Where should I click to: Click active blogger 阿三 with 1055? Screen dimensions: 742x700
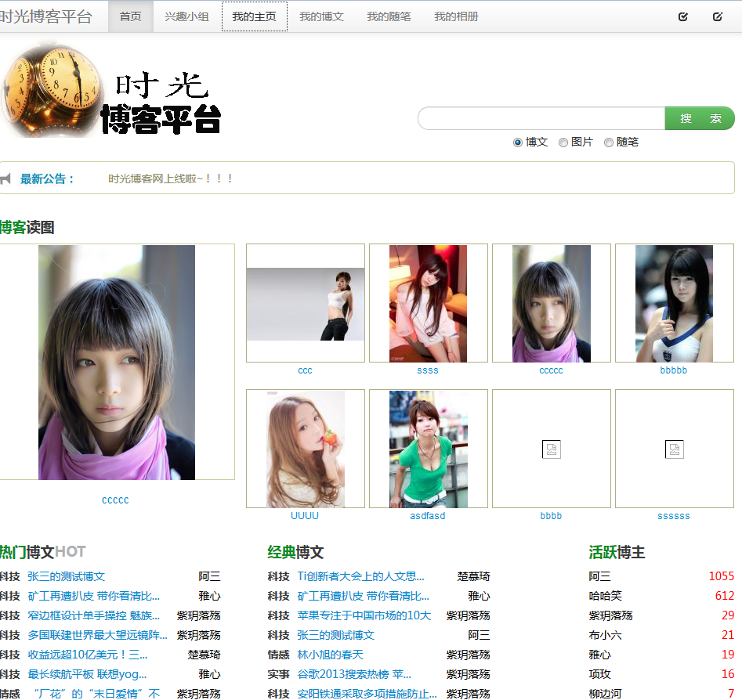click(599, 576)
